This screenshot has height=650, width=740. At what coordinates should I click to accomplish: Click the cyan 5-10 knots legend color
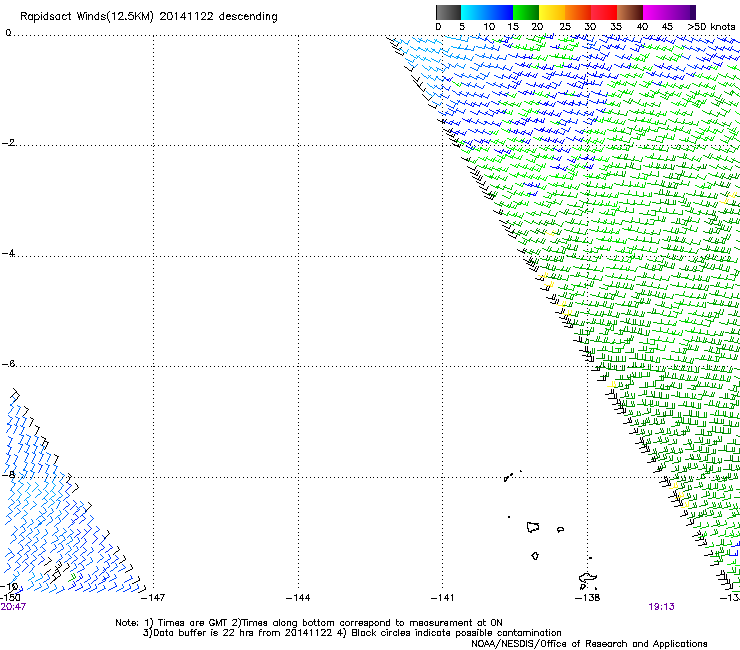(474, 12)
